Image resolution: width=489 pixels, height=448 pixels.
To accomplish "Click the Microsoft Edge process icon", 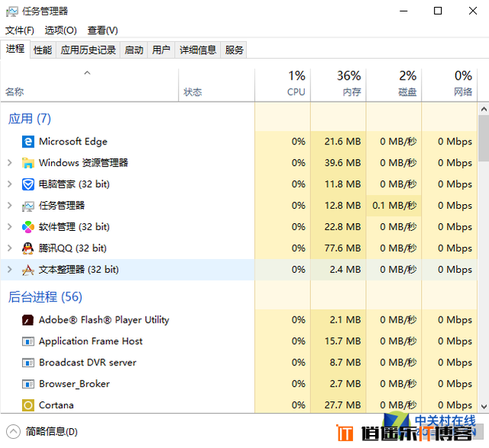I will 28,141.
